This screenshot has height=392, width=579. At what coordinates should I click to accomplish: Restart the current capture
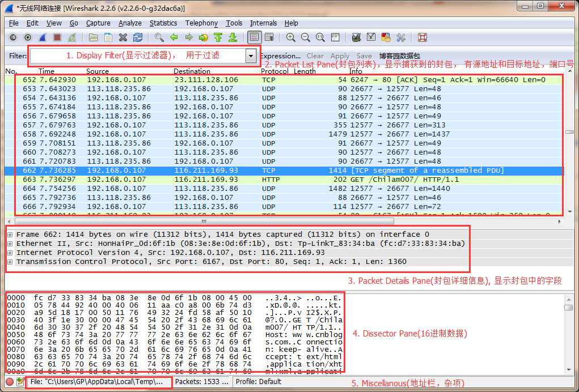72,37
